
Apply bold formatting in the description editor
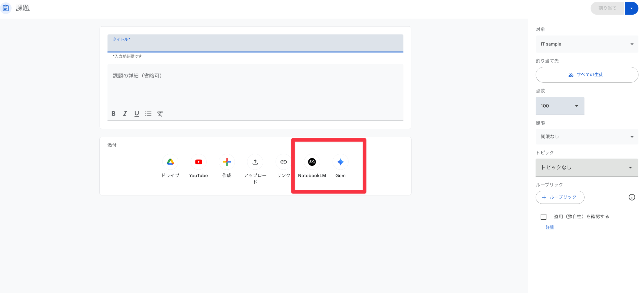[113, 114]
